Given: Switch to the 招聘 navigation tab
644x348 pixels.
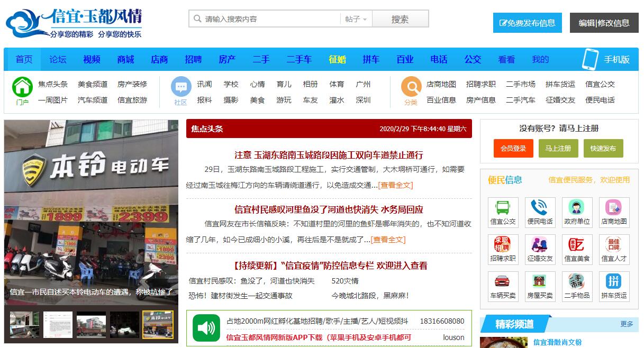Looking at the screenshot, I should pos(193,59).
